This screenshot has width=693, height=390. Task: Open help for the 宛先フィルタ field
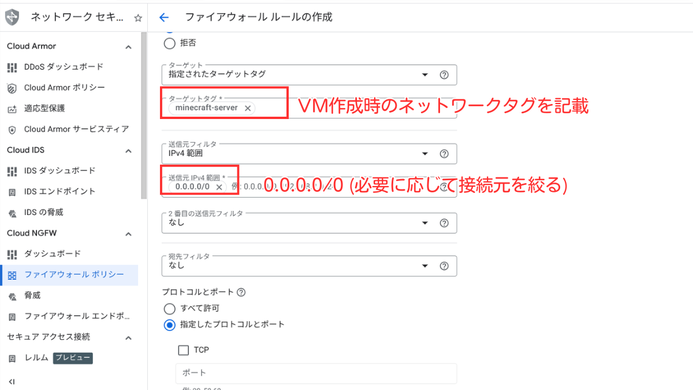click(444, 266)
